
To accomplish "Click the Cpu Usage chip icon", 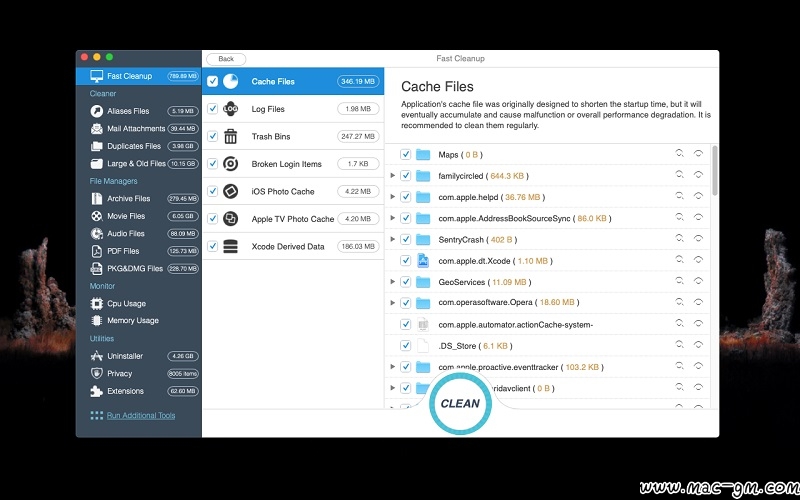I will 96,304.
